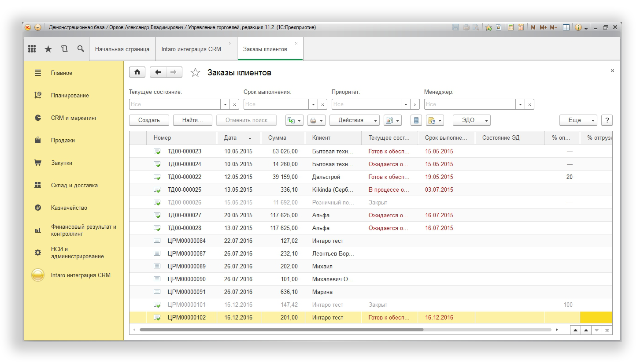Expand the Срок выполнения filter dropdown
644x364 pixels.
313,104
